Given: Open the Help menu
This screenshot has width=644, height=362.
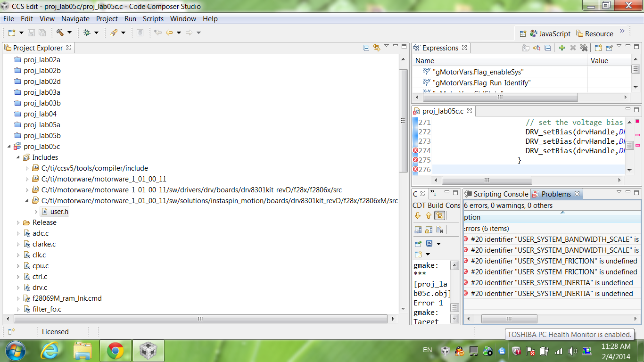Looking at the screenshot, I should (x=210, y=19).
